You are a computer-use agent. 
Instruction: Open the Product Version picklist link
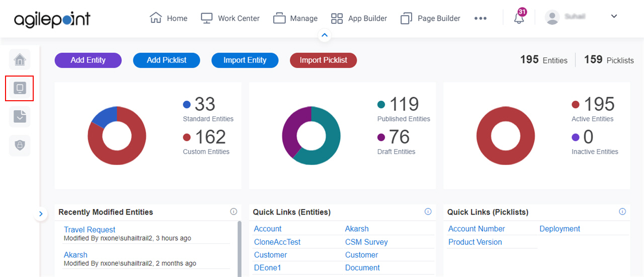[x=475, y=242]
